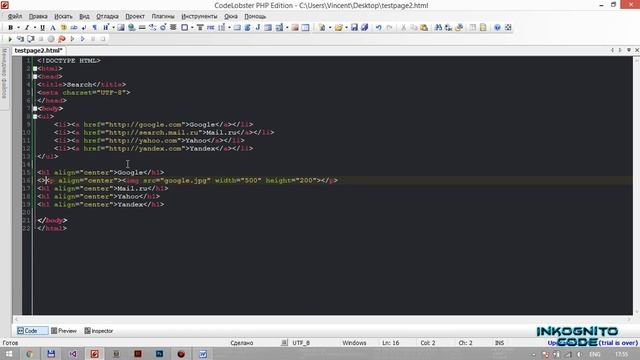The image size is (640, 360).
Task: Open Chrome from the taskbar
Action: 29,354
